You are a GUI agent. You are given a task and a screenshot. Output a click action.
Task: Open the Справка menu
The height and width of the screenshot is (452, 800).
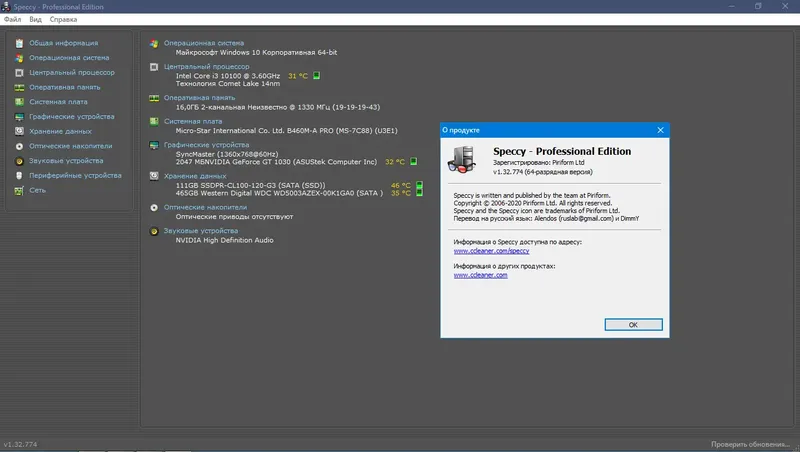[63, 19]
